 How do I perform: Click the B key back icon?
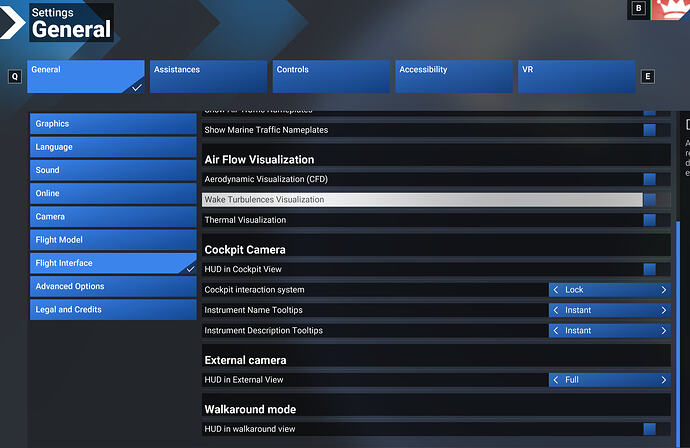(x=639, y=8)
